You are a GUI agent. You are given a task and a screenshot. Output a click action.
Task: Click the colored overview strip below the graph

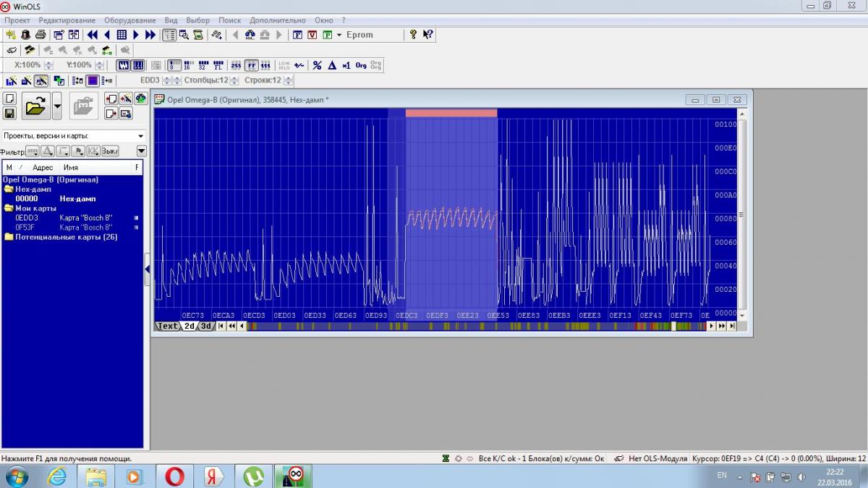tap(476, 327)
